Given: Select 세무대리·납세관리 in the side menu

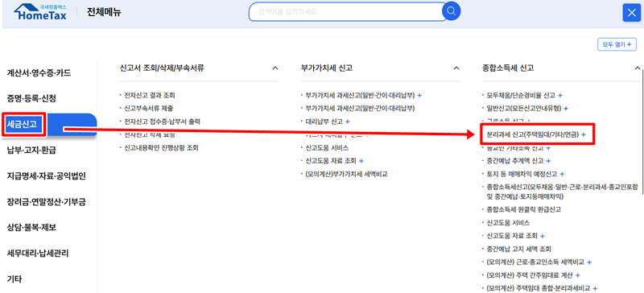Looking at the screenshot, I should click(x=37, y=253).
